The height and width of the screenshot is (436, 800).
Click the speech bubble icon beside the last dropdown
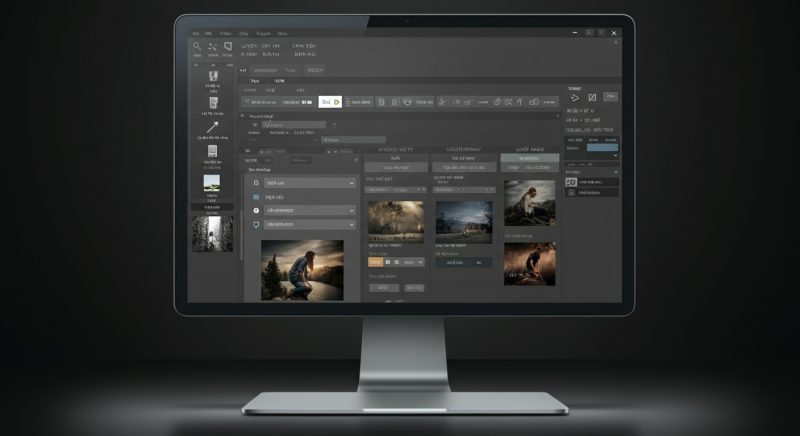click(x=256, y=224)
